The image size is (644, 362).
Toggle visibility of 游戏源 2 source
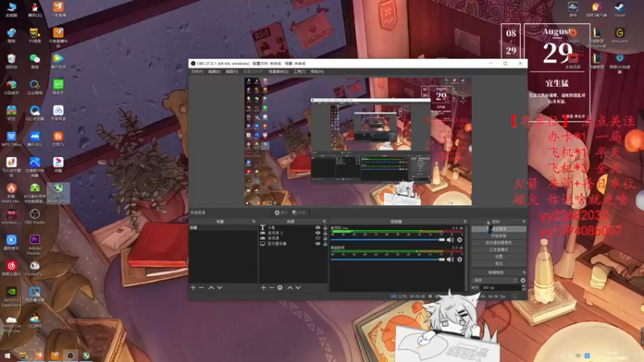[x=317, y=232]
